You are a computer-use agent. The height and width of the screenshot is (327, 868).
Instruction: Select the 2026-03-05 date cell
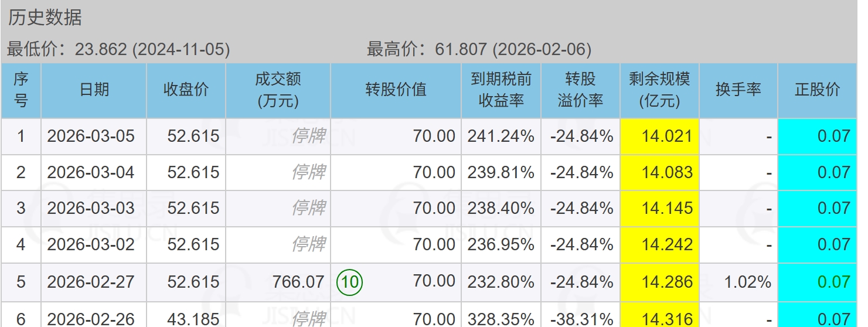coord(91,137)
